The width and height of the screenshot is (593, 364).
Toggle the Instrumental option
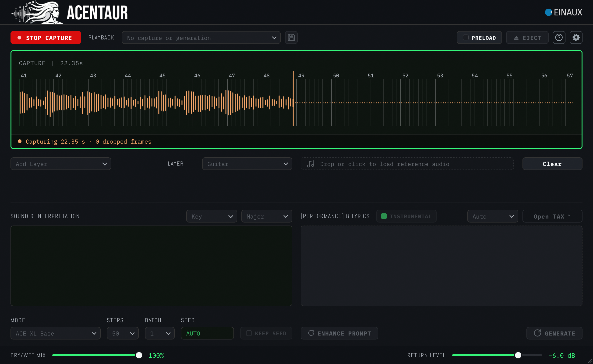coord(406,216)
